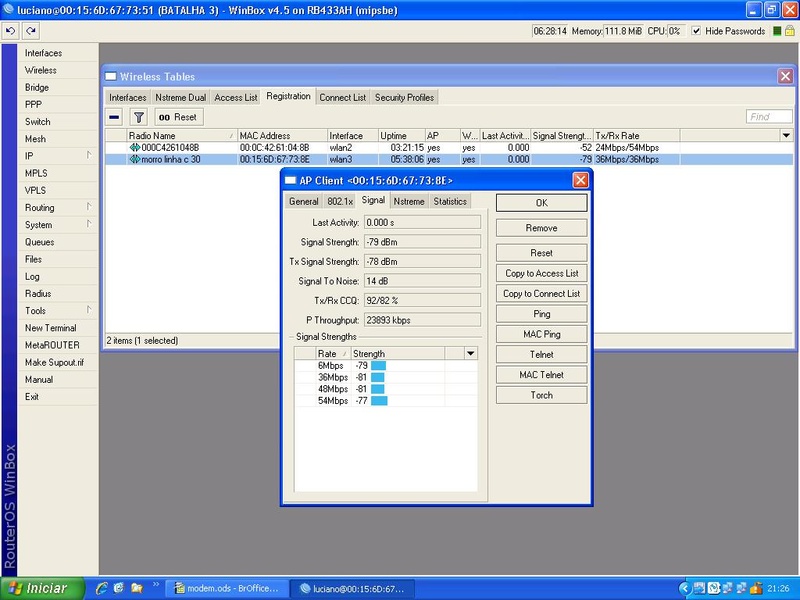The height and width of the screenshot is (600, 800).
Task: Click the radio icon beside 000C4261048B
Action: tap(135, 147)
